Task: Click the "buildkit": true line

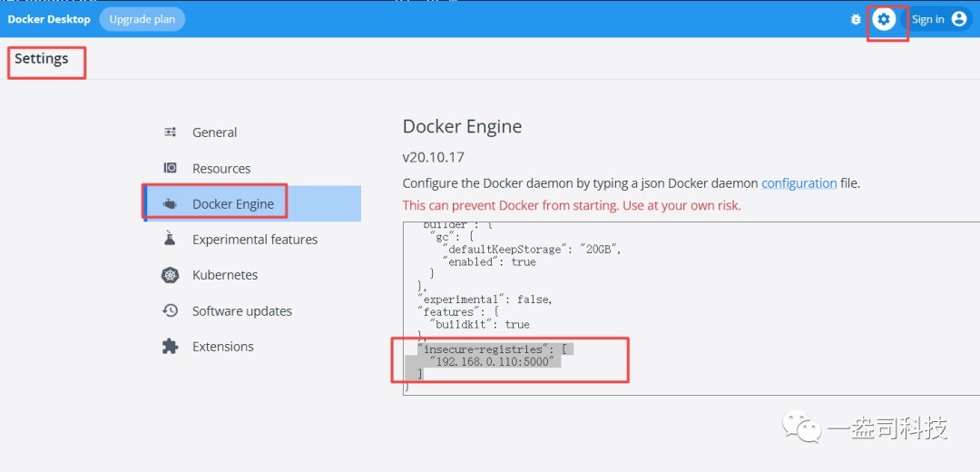Action: [480, 324]
